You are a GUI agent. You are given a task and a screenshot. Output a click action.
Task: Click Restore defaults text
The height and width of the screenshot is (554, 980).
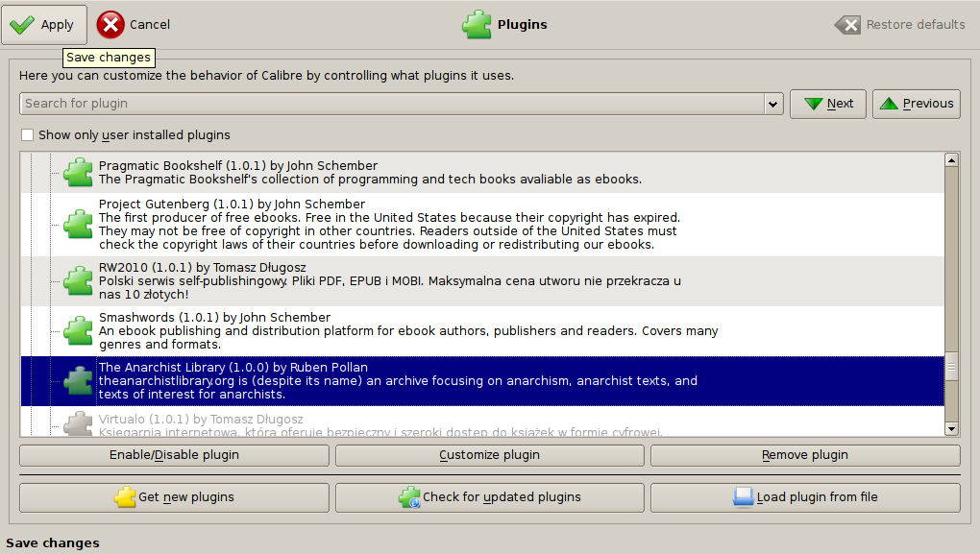point(916,24)
